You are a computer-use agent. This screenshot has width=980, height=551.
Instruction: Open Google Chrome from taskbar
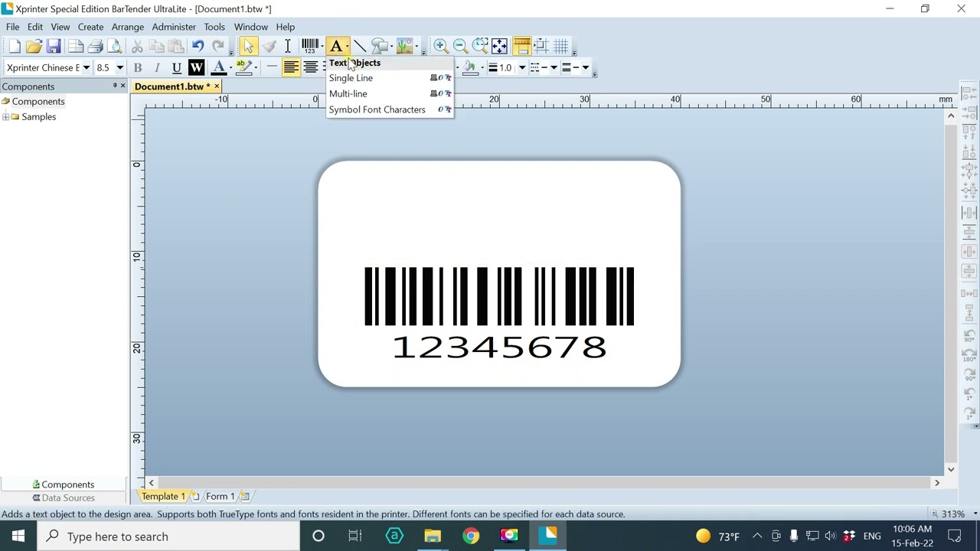click(471, 536)
